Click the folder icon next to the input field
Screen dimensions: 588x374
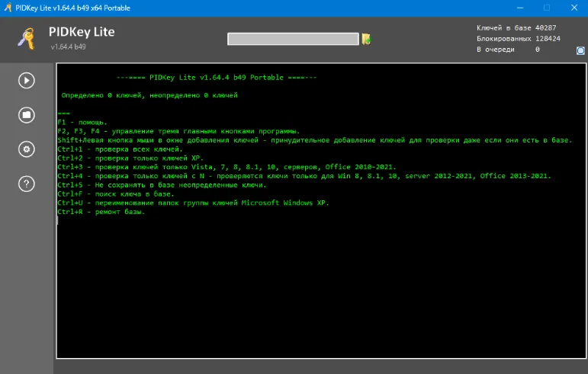coord(366,39)
